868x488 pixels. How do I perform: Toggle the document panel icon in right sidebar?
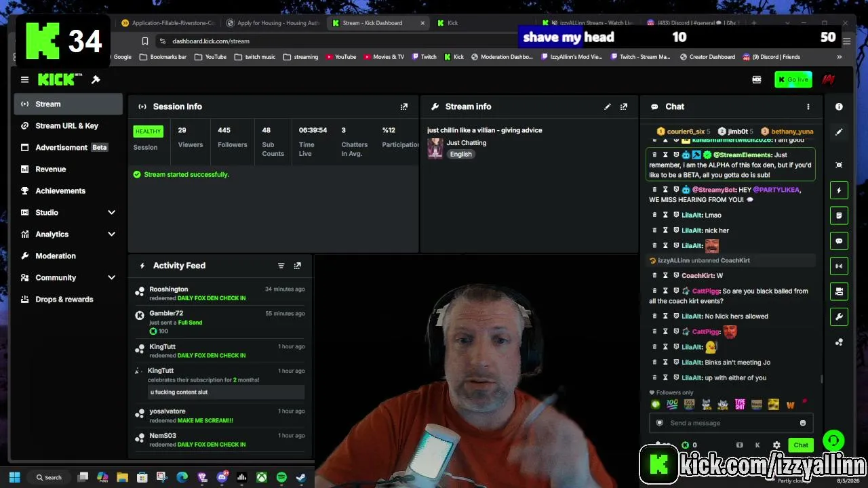[x=839, y=216]
